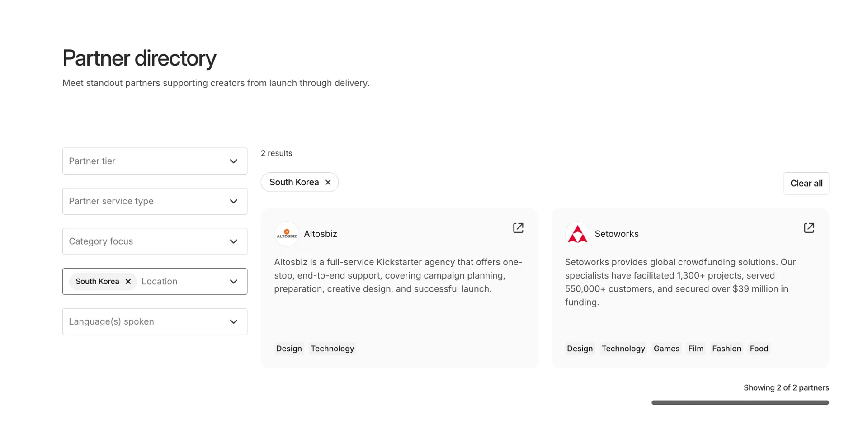Click the Location dropdown chevron
The width and height of the screenshot is (868, 425).
click(x=233, y=281)
